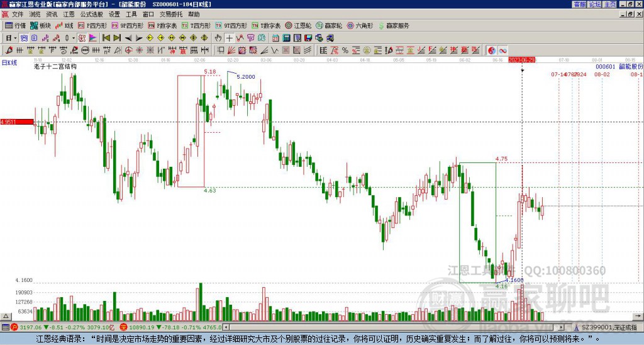
Task: Open the P四方形 tool
Action: [92, 25]
